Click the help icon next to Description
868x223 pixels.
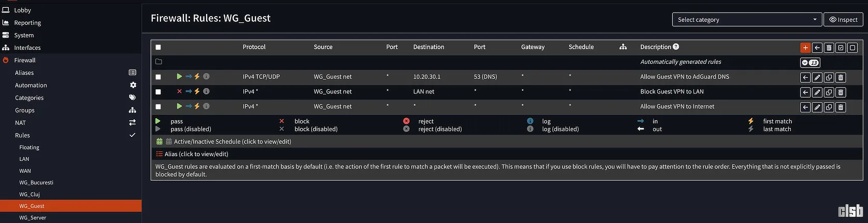[x=676, y=47]
